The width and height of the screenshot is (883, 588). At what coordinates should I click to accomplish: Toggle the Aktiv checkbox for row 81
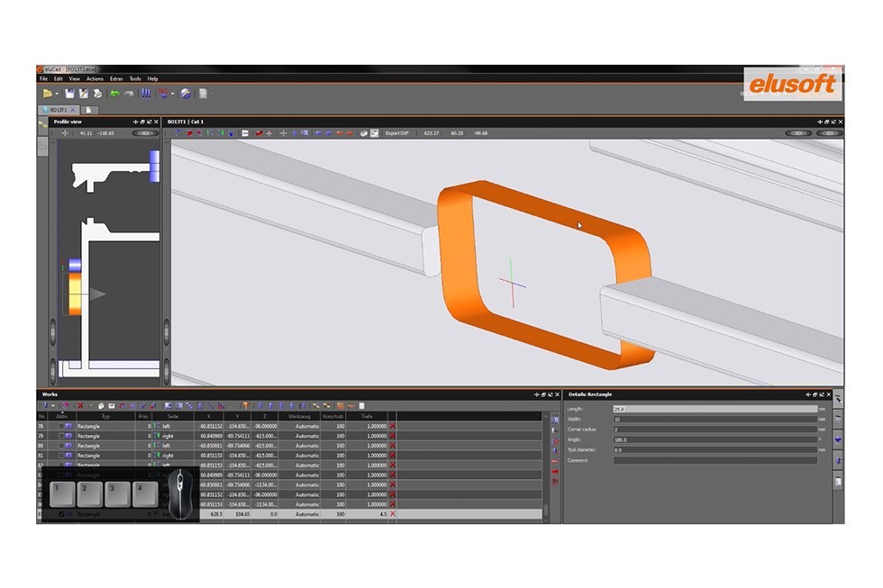61,456
